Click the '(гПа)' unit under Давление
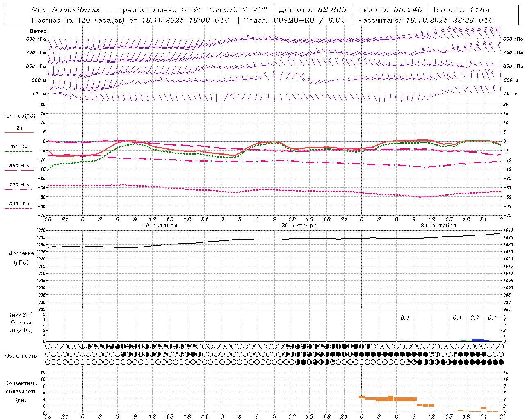This screenshot has height=420, width=525. click(x=21, y=262)
